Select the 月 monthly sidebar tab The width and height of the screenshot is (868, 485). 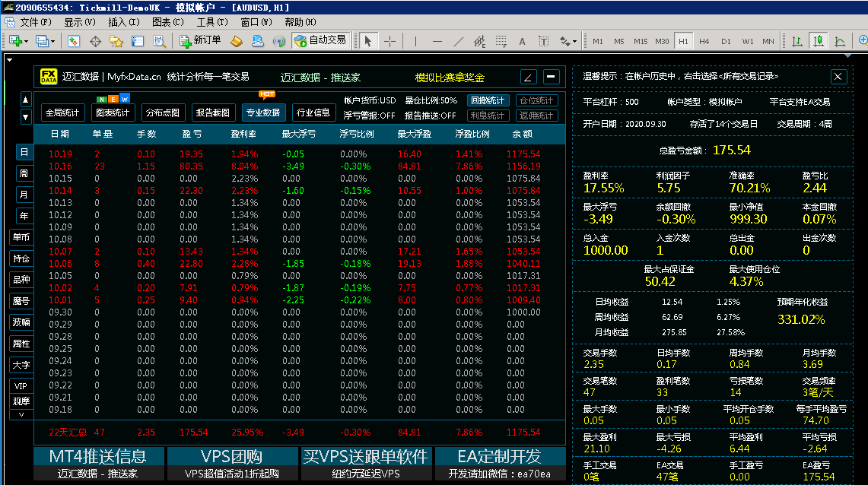(x=24, y=195)
